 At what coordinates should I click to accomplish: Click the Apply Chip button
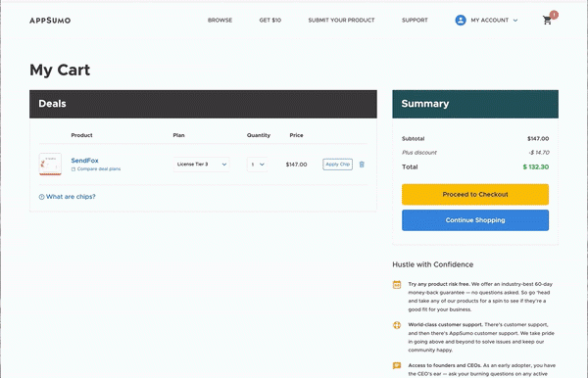pos(337,165)
